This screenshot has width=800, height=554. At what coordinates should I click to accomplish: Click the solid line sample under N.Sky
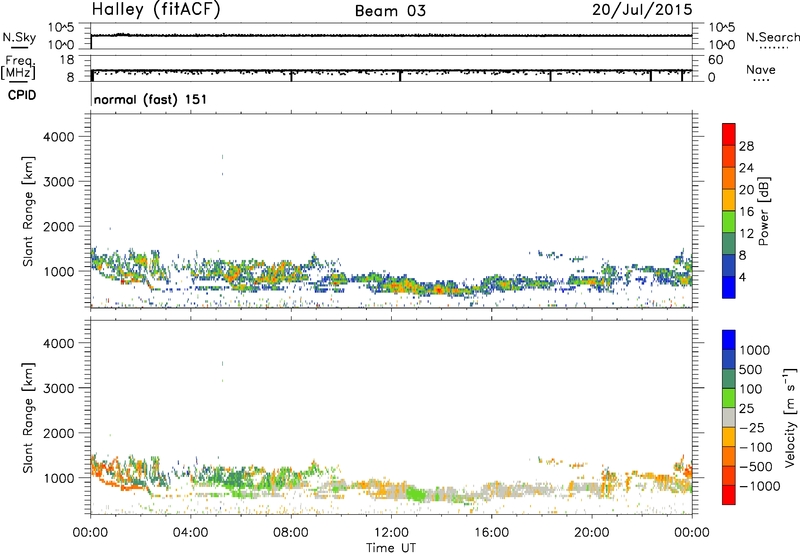point(19,48)
